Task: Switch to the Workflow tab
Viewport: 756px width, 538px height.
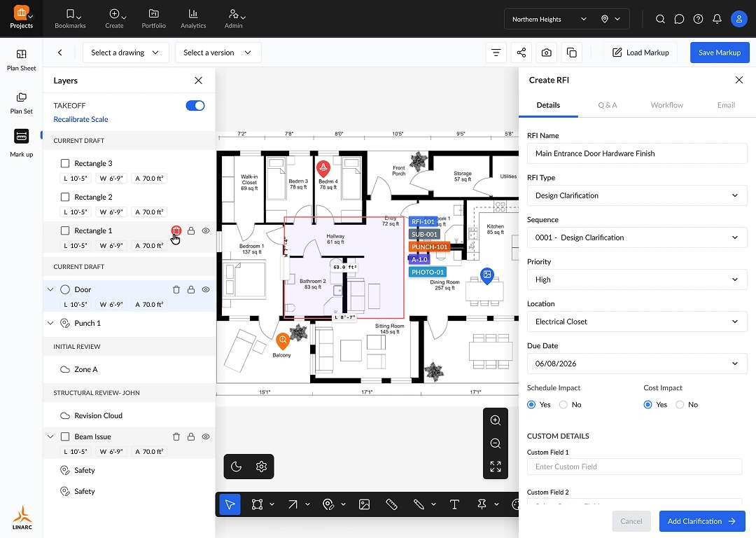Action: (667, 105)
